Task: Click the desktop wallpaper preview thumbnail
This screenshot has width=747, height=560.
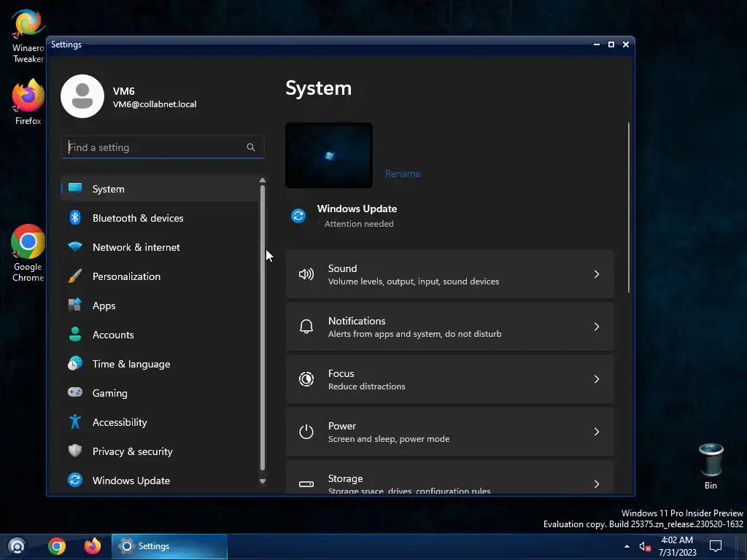Action: (x=329, y=155)
